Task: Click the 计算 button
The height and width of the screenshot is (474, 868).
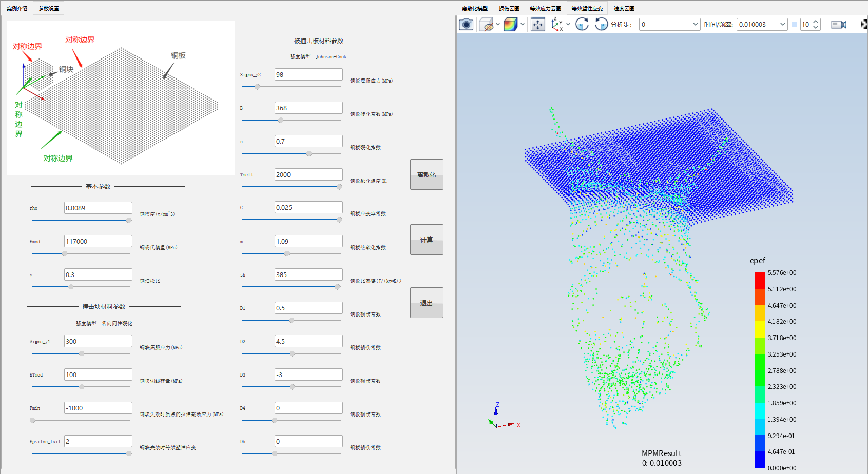Action: 427,240
